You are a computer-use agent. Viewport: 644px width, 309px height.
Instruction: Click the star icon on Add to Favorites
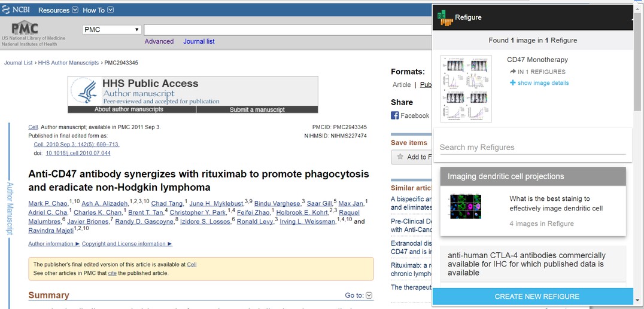(x=400, y=157)
